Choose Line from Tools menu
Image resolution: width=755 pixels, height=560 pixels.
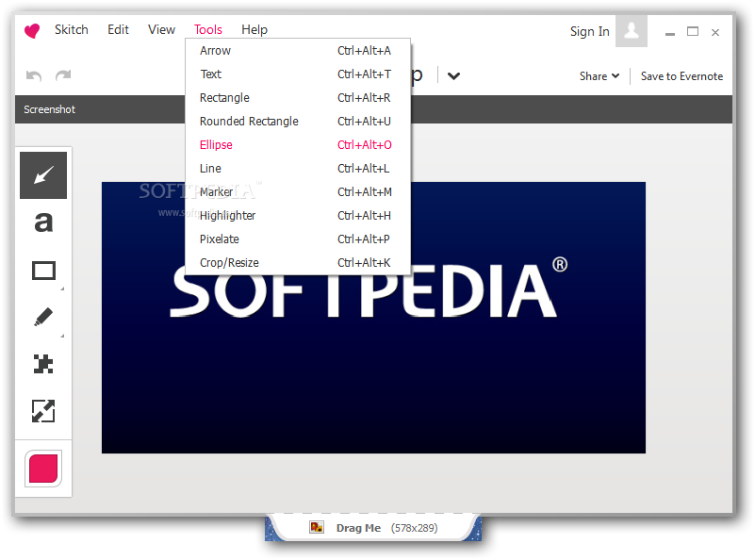coord(298,169)
